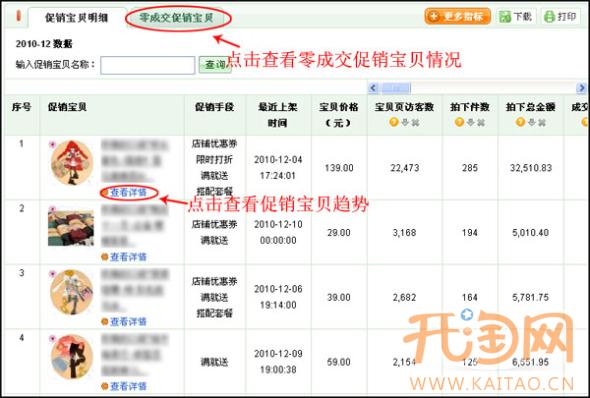Click the orange bullet icon beside row 3 查看详情
The height and width of the screenshot is (398, 590).
[105, 322]
